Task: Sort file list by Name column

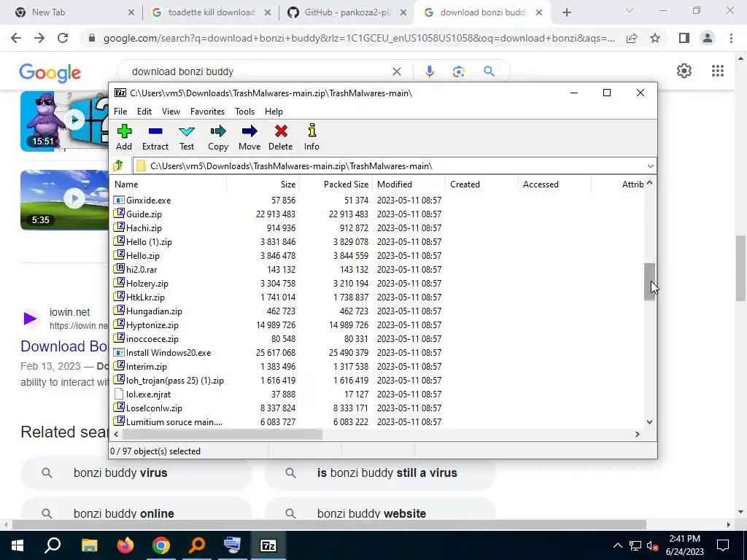Action: (x=169, y=184)
